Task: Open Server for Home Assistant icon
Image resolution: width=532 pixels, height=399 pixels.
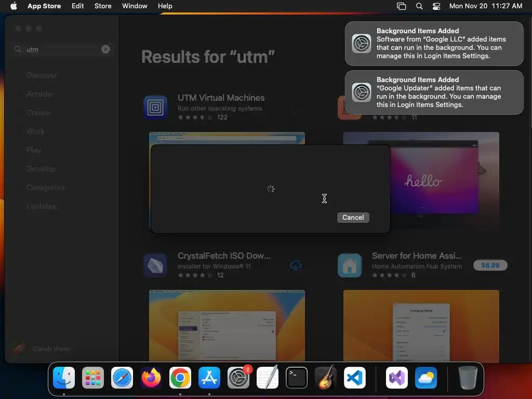Action: [x=350, y=265]
